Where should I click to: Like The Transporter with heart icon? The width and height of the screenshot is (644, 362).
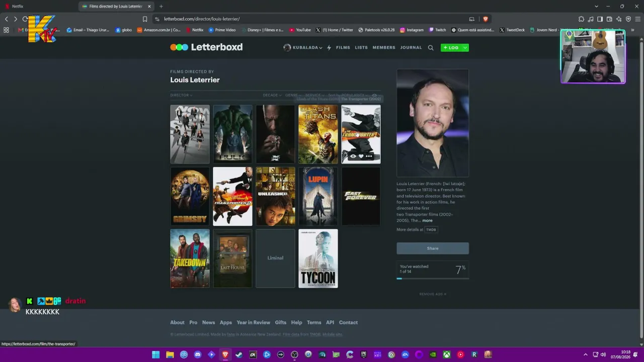[x=361, y=156]
